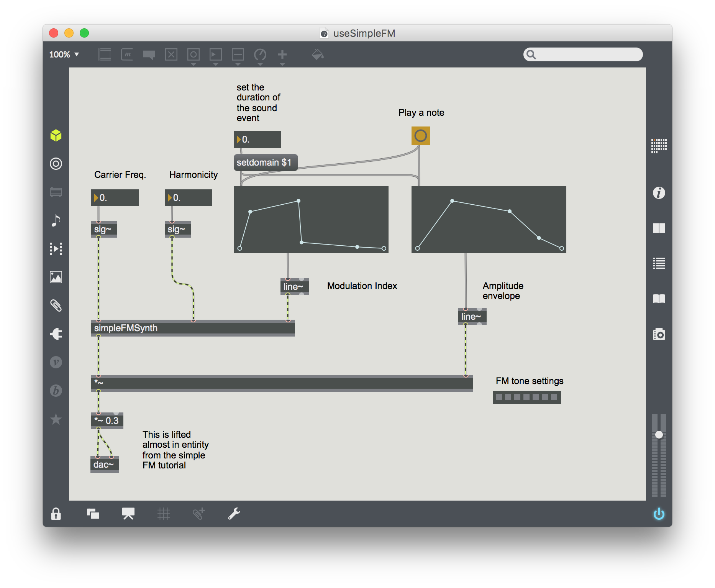715x588 pixels.
Task: Adjust the audio gain slider knob
Action: pos(659,435)
